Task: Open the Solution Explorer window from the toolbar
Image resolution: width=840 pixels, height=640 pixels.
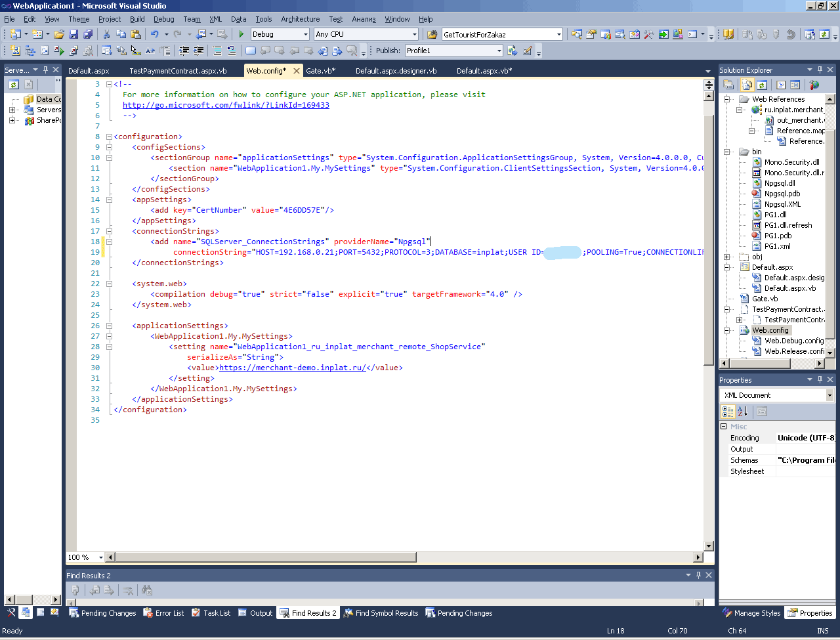Action: 577,34
